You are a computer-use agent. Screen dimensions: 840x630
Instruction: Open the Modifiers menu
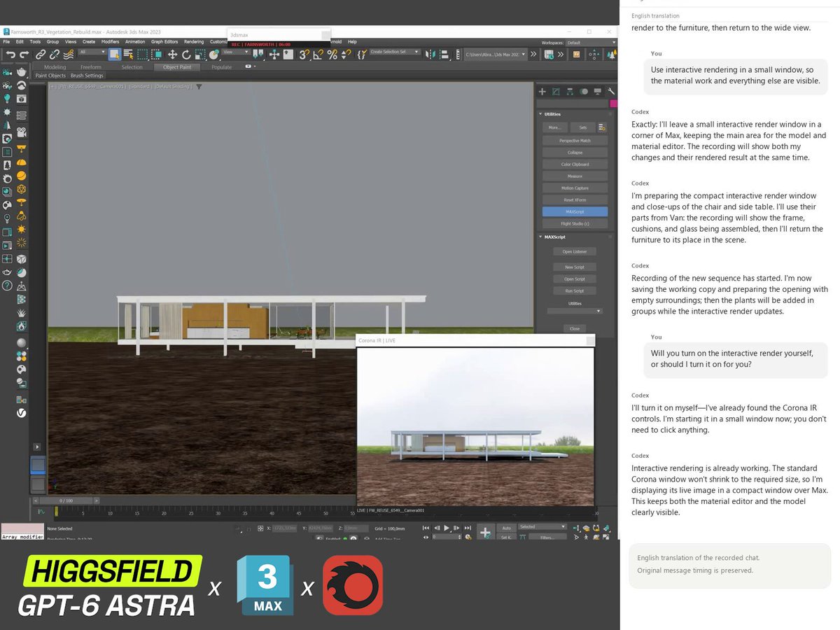[110, 42]
